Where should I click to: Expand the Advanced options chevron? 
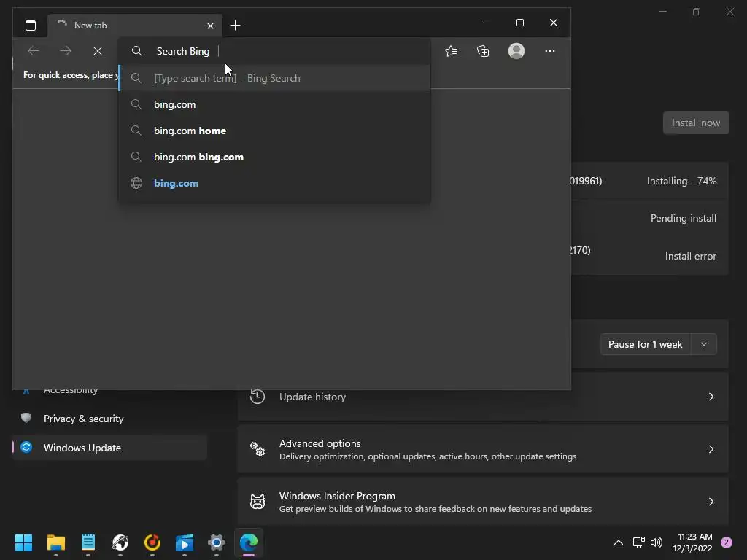(x=711, y=449)
